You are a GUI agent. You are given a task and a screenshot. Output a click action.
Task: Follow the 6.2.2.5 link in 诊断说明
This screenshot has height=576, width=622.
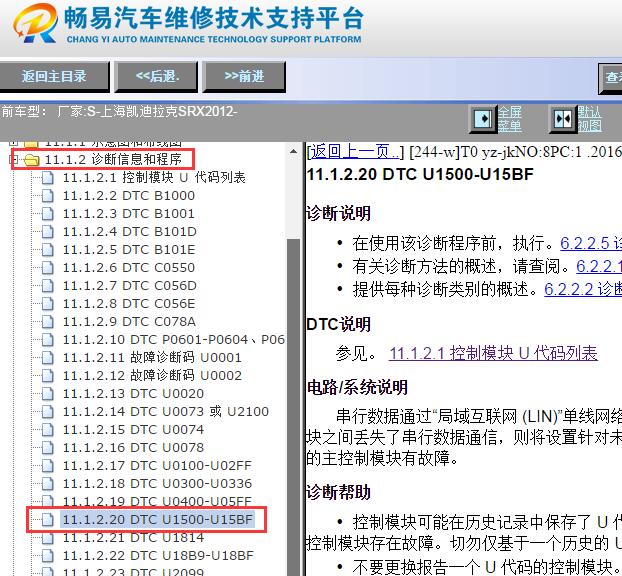(x=591, y=243)
